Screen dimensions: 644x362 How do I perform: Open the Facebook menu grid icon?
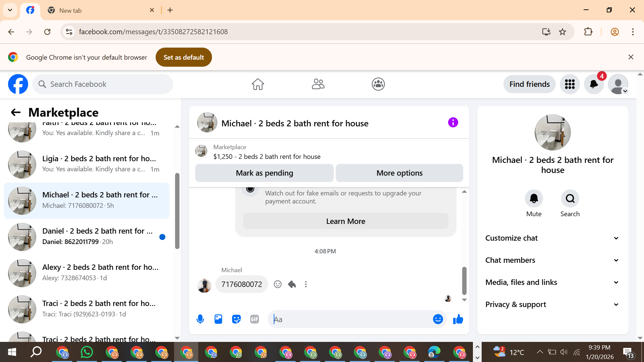[x=570, y=84]
